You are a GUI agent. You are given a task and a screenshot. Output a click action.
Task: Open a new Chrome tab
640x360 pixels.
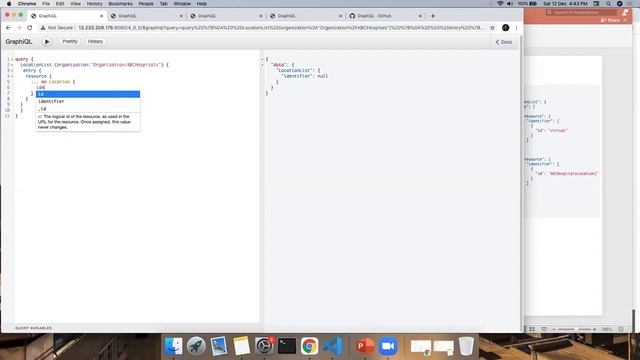tap(433, 16)
